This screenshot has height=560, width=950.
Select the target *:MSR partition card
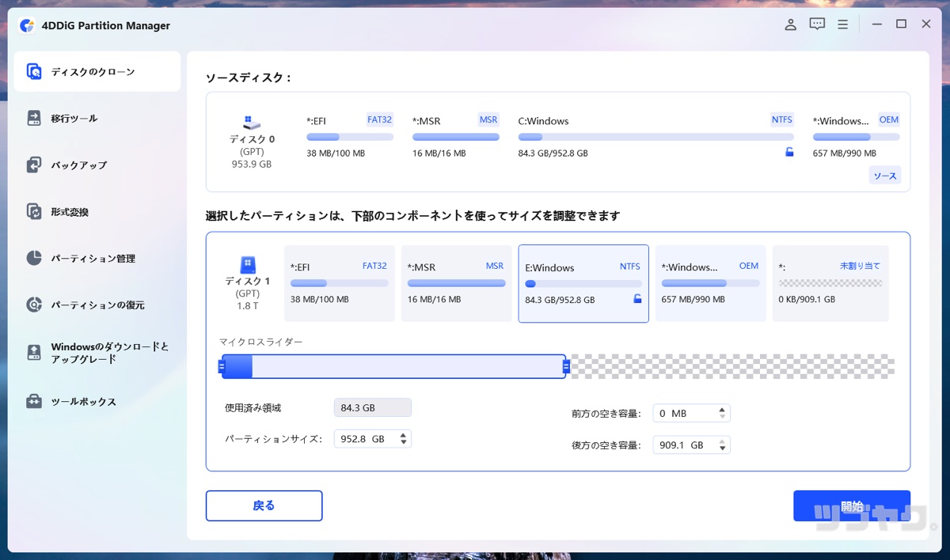(456, 283)
